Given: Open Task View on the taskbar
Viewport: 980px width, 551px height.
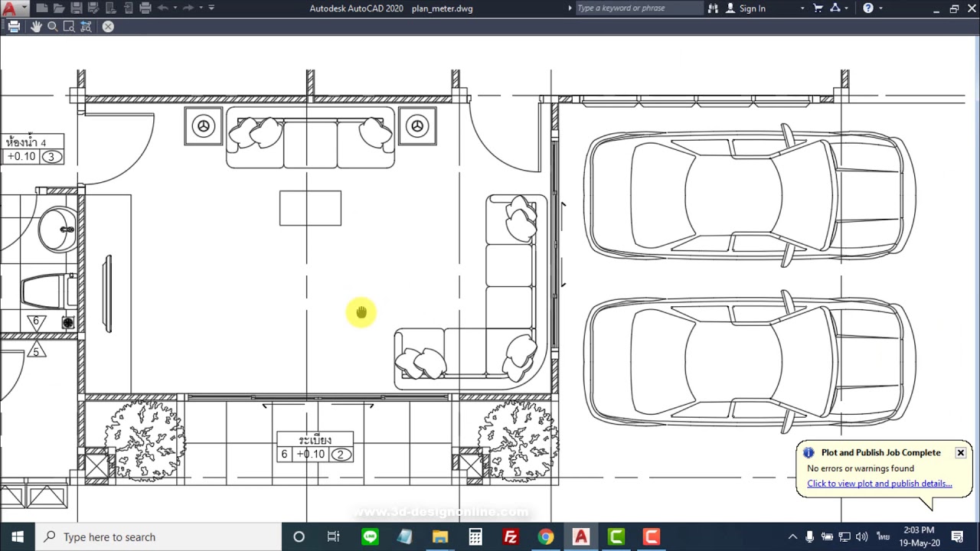Looking at the screenshot, I should point(333,536).
